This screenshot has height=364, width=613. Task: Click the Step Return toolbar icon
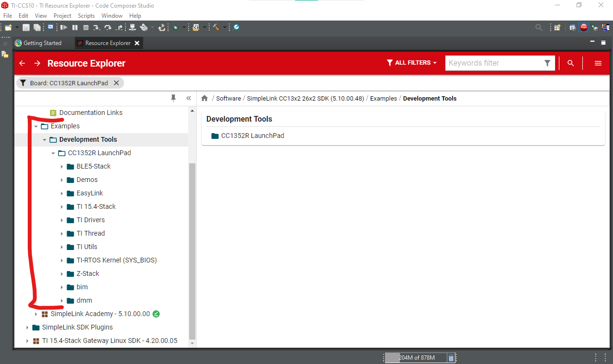click(x=120, y=28)
